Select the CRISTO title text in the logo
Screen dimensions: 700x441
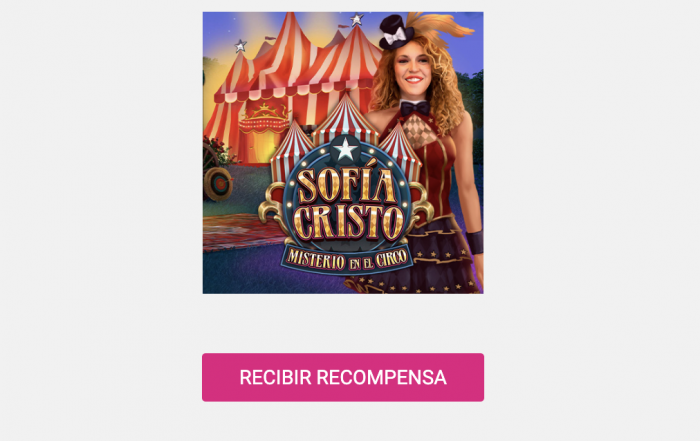coord(349,221)
